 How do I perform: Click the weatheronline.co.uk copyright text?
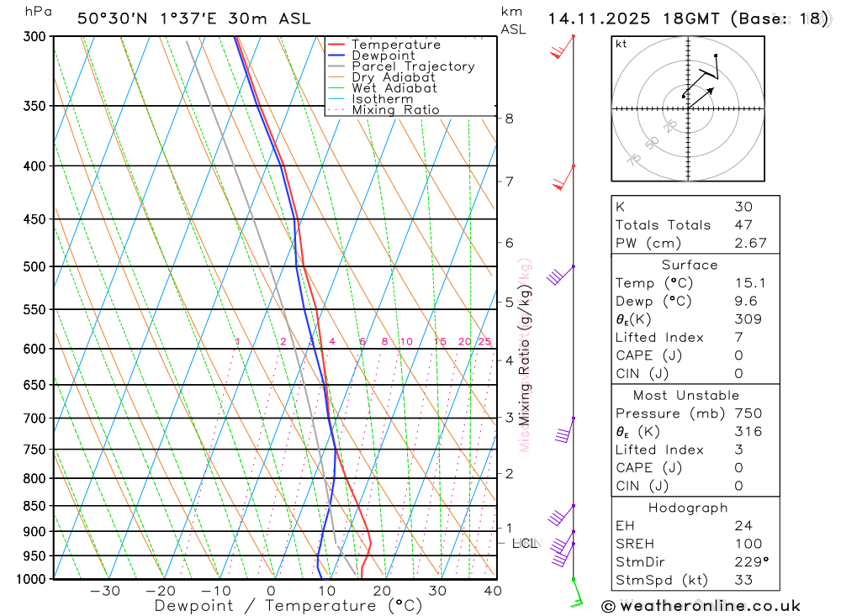[701, 607]
